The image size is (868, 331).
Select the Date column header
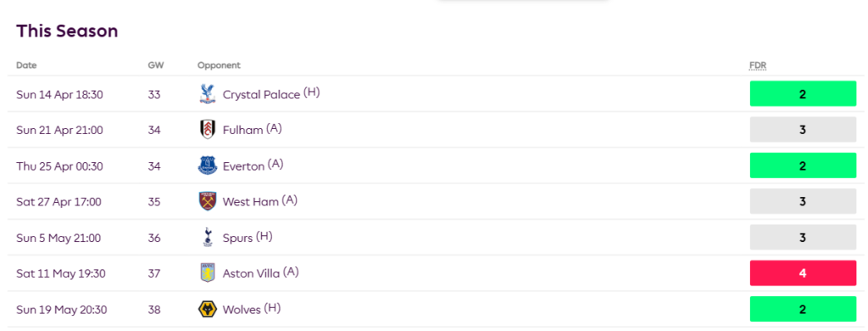26,65
